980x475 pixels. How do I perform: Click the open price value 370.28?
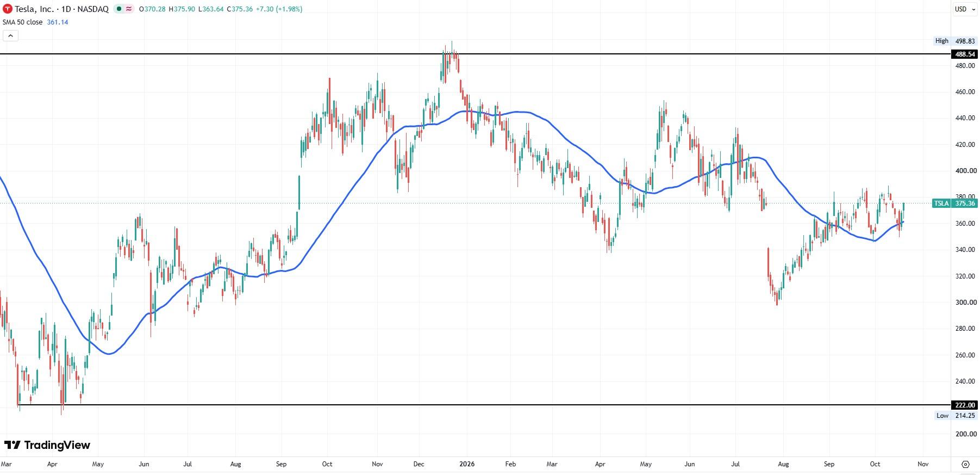[154, 9]
